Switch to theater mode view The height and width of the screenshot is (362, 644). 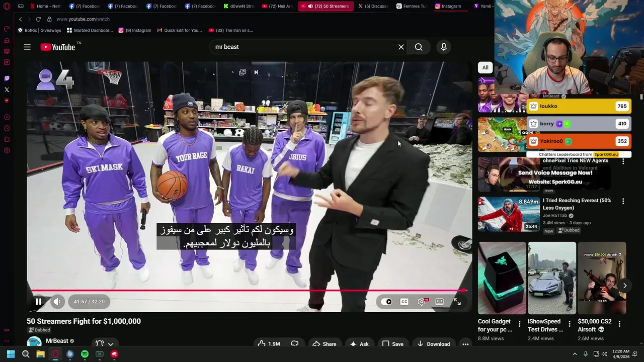[x=440, y=302]
